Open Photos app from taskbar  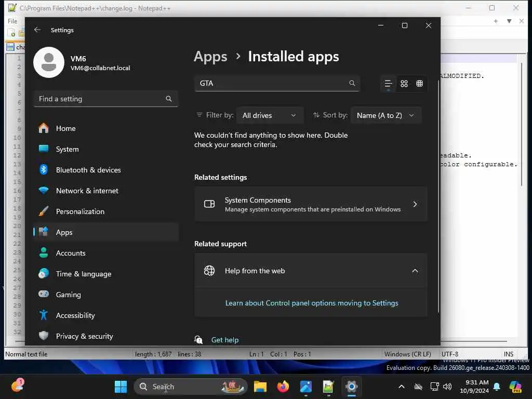305,387
